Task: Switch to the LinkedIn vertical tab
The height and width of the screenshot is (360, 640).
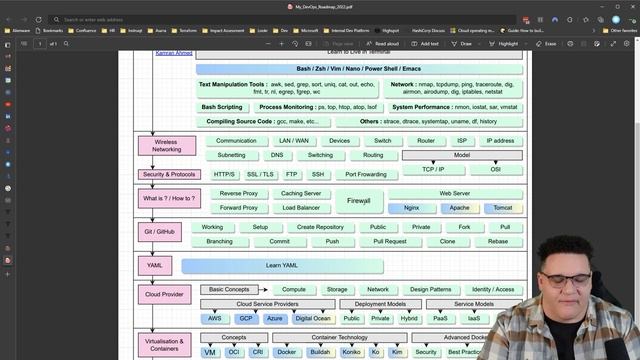Action: pos(8,116)
